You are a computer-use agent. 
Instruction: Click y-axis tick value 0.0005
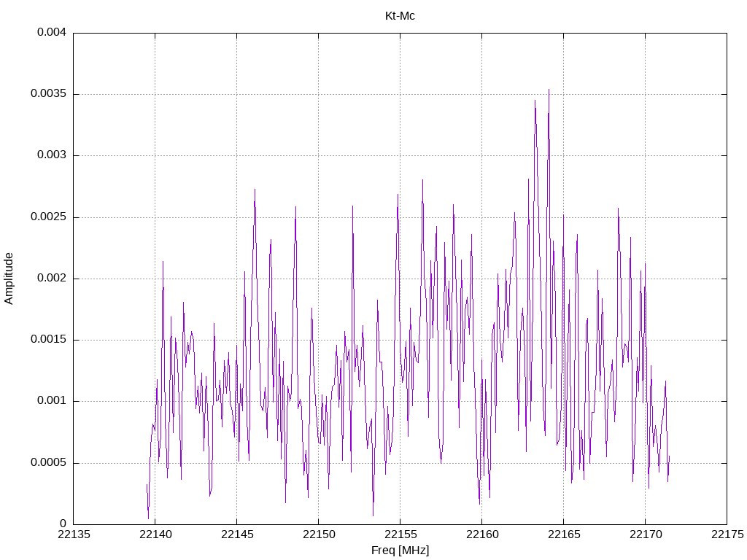coord(49,463)
